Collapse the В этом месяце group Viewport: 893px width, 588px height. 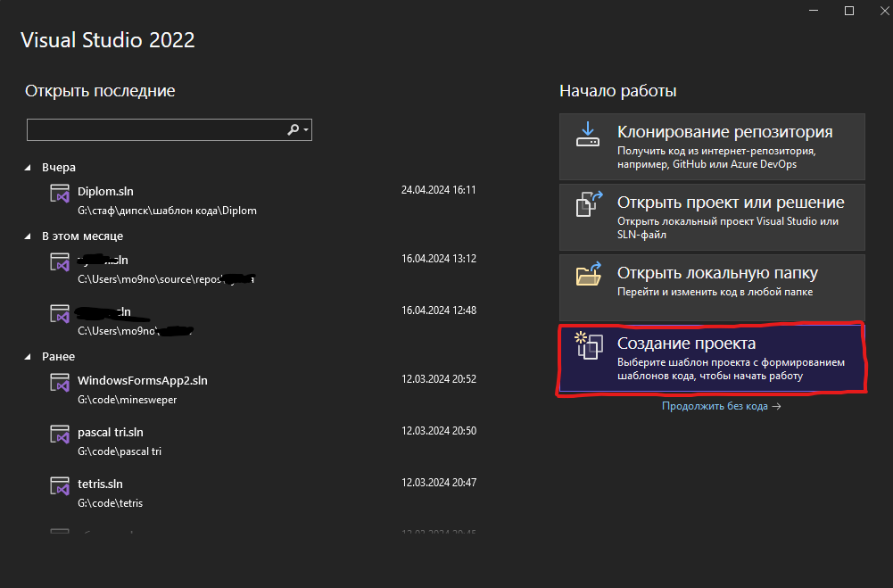pos(28,236)
